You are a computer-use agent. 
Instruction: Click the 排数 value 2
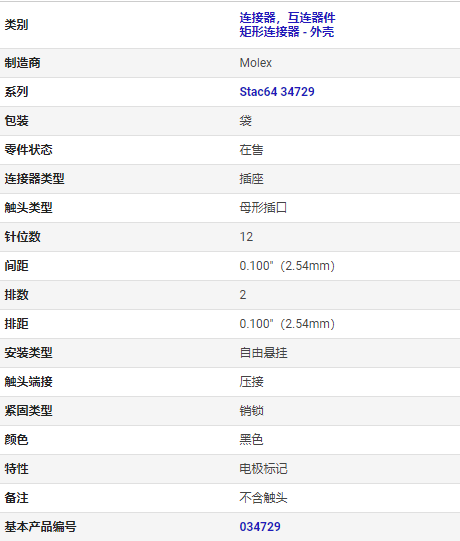point(243,295)
